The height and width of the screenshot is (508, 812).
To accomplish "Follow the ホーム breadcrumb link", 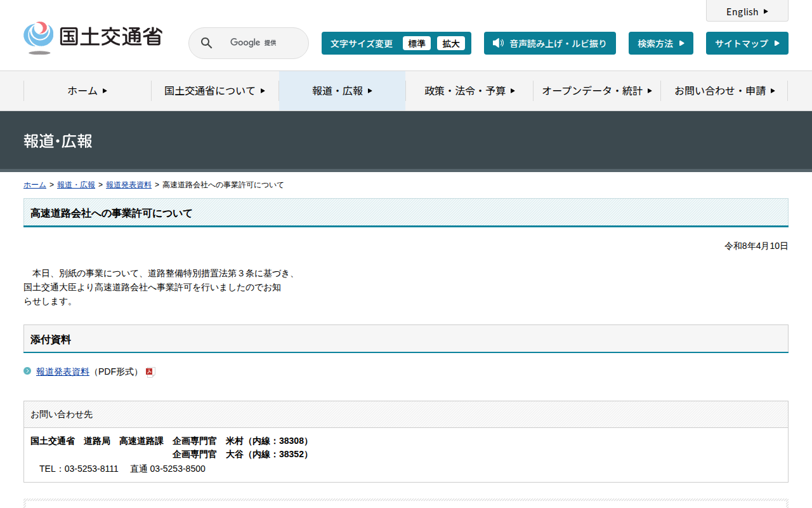I will (35, 185).
